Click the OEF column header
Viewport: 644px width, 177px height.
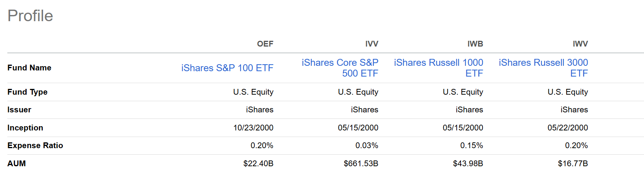pyautogui.click(x=265, y=44)
